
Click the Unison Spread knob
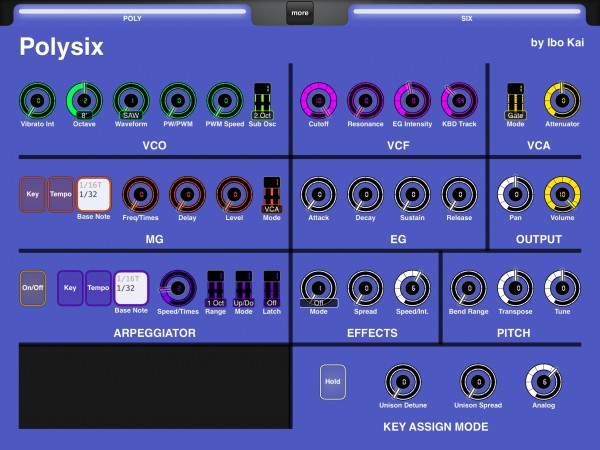478,382
